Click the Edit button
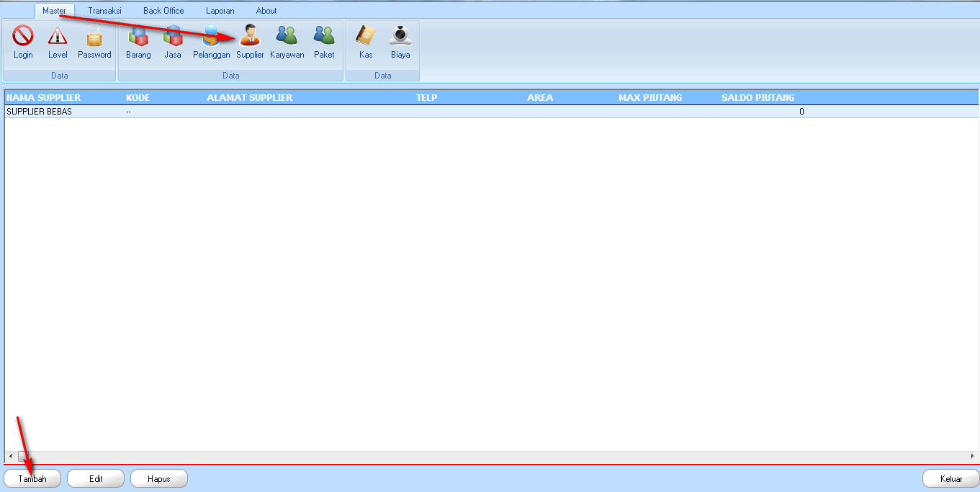 click(x=96, y=479)
